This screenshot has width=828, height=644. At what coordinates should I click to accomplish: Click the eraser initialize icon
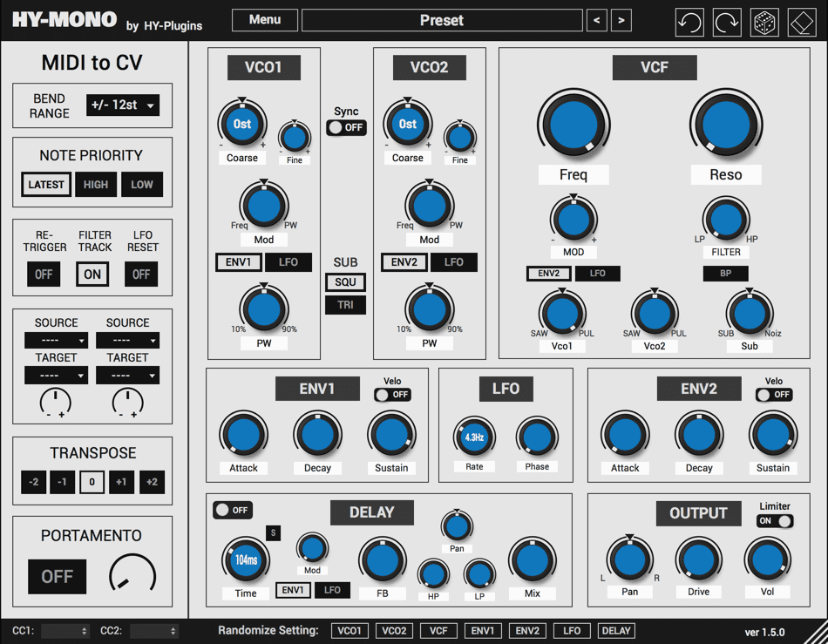(x=802, y=22)
